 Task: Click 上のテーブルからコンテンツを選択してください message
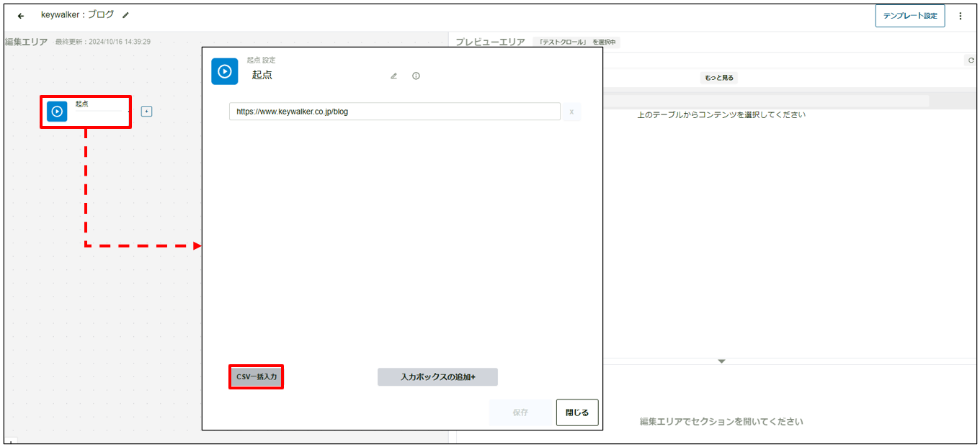[721, 114]
